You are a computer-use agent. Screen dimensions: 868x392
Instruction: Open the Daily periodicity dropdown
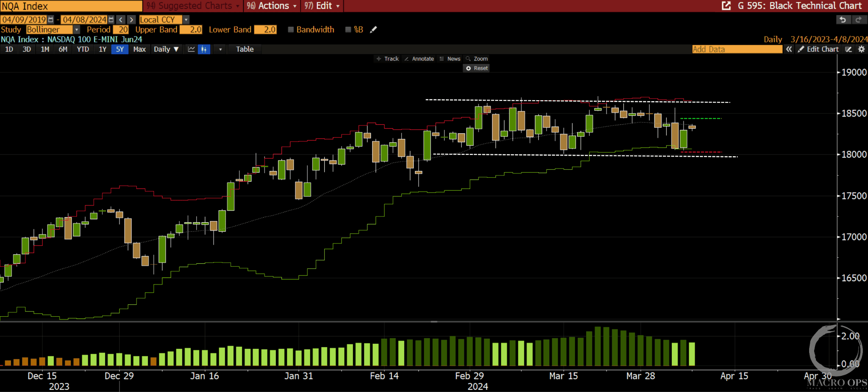point(166,49)
